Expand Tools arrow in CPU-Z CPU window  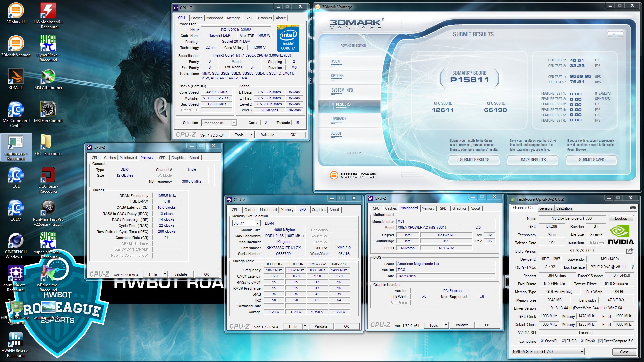tap(251, 135)
